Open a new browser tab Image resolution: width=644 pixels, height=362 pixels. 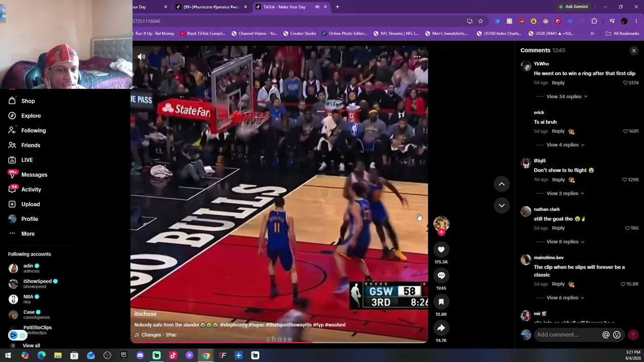[337, 7]
